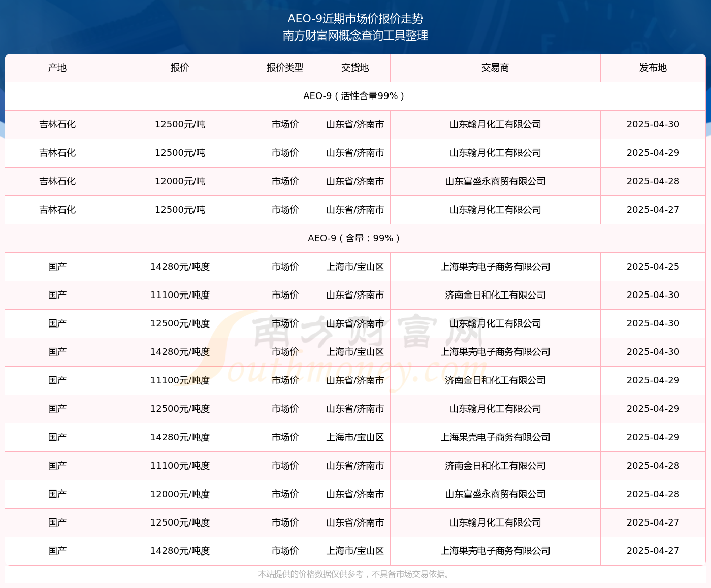This screenshot has height=588, width=711.
Task: Click 上海果壳电子商务有限公司 in the 2025-04-25 row
Action: 495,267
